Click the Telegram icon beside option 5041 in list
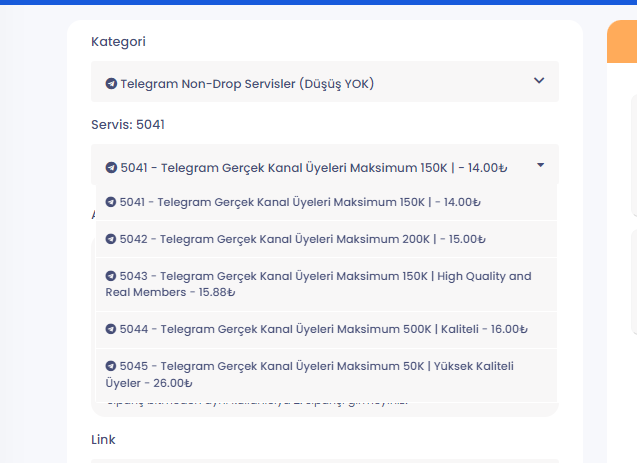This screenshot has width=637, height=463. [111, 202]
